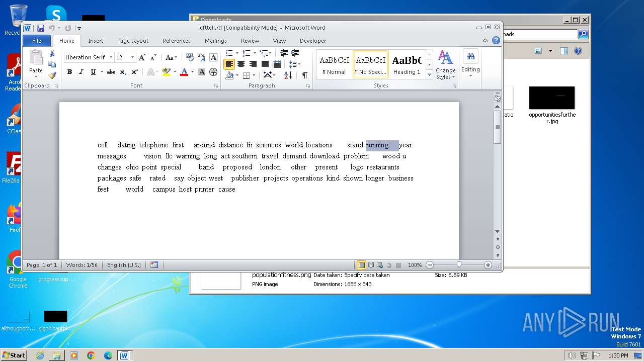This screenshot has width=644, height=362.
Task: Click the Words: 1/56 status indicator
Action: [82, 265]
